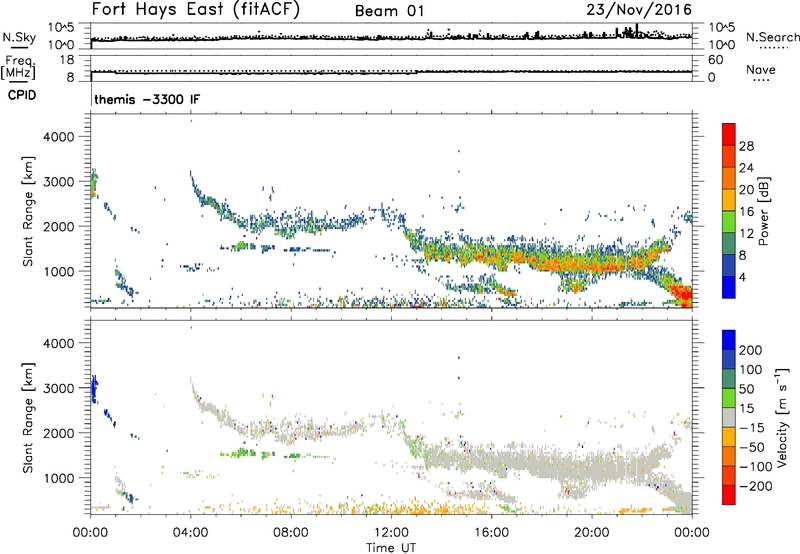This screenshot has height=554, width=800.
Task: Click the '4000' label on the power panel axis
Action: [58, 137]
